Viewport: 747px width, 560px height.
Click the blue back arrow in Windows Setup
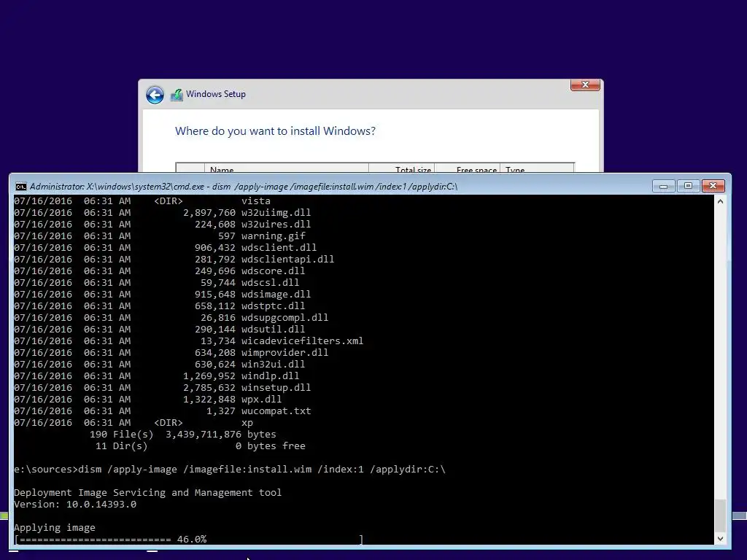(x=155, y=95)
